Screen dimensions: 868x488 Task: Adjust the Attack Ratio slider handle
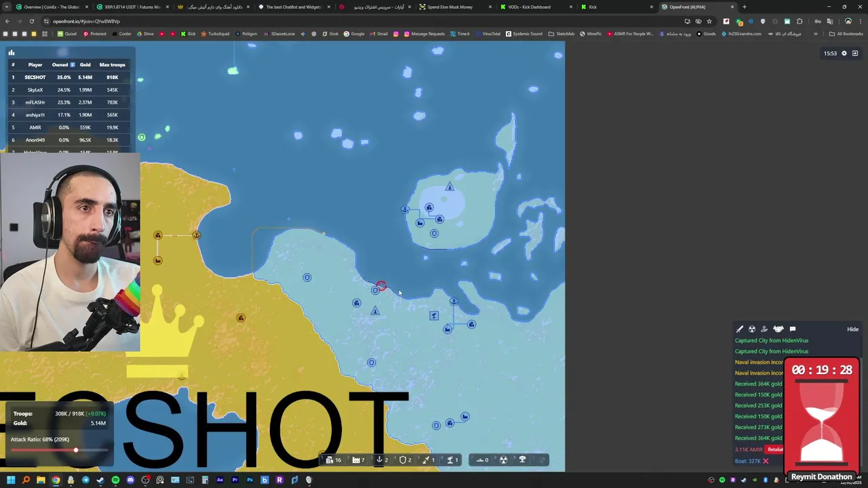point(76,450)
